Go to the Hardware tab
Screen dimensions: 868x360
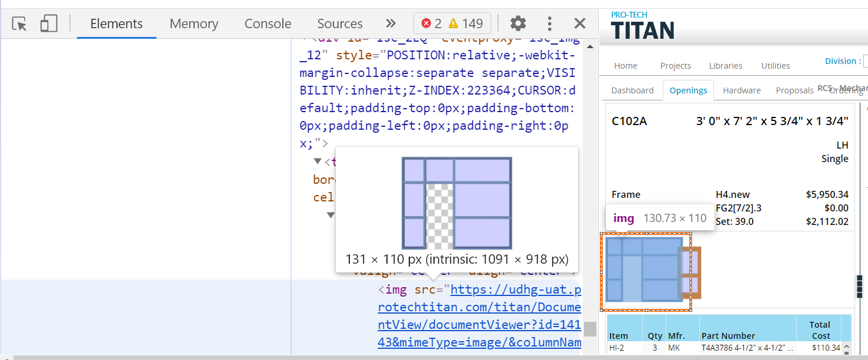742,90
